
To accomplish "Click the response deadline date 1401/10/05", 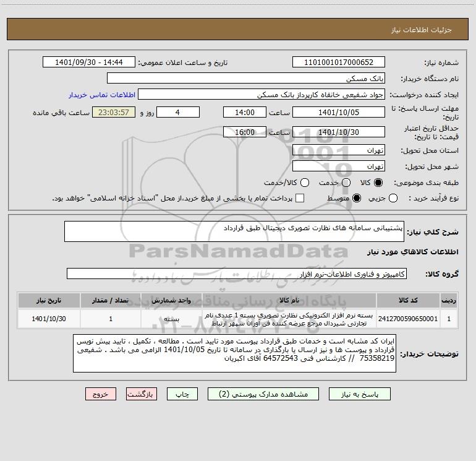I will (339, 112).
